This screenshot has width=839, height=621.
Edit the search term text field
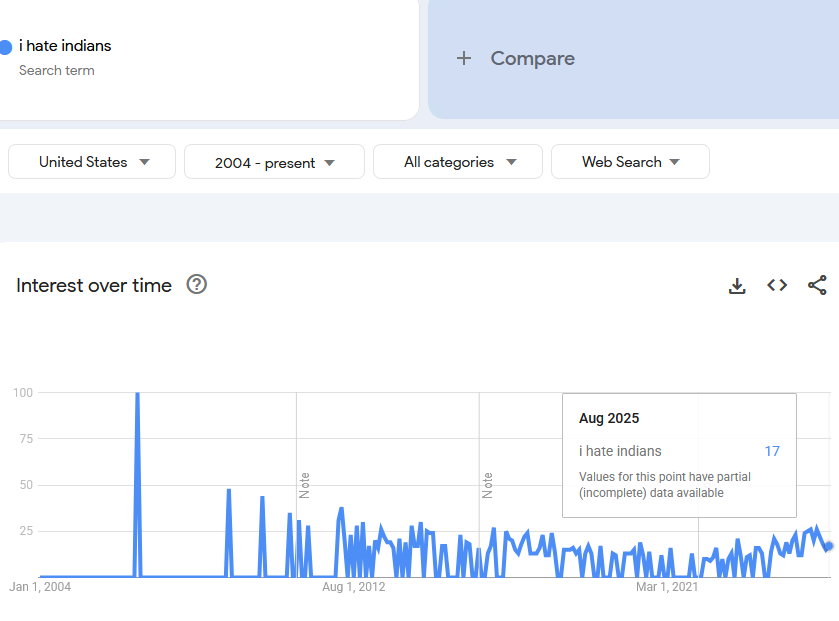pyautogui.click(x=65, y=46)
